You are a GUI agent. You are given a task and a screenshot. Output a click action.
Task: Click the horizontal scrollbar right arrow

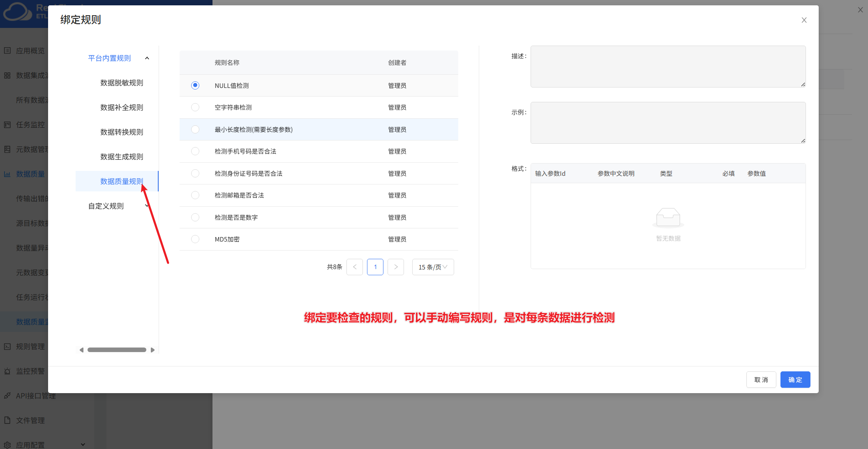click(x=153, y=350)
